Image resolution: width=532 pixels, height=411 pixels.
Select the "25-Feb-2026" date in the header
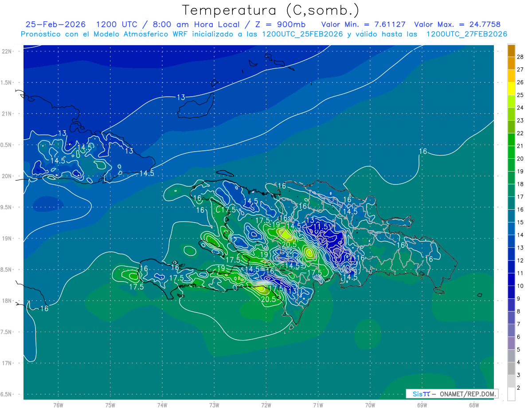pyautogui.click(x=55, y=24)
